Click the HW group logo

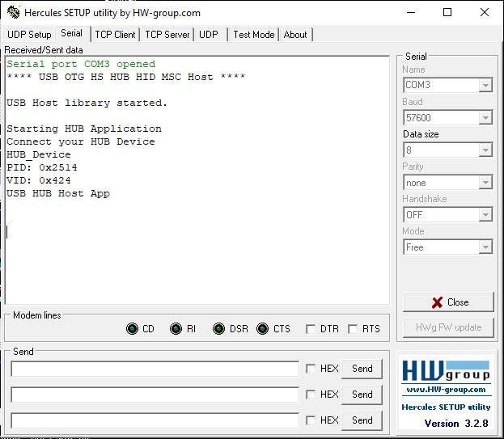pos(446,370)
